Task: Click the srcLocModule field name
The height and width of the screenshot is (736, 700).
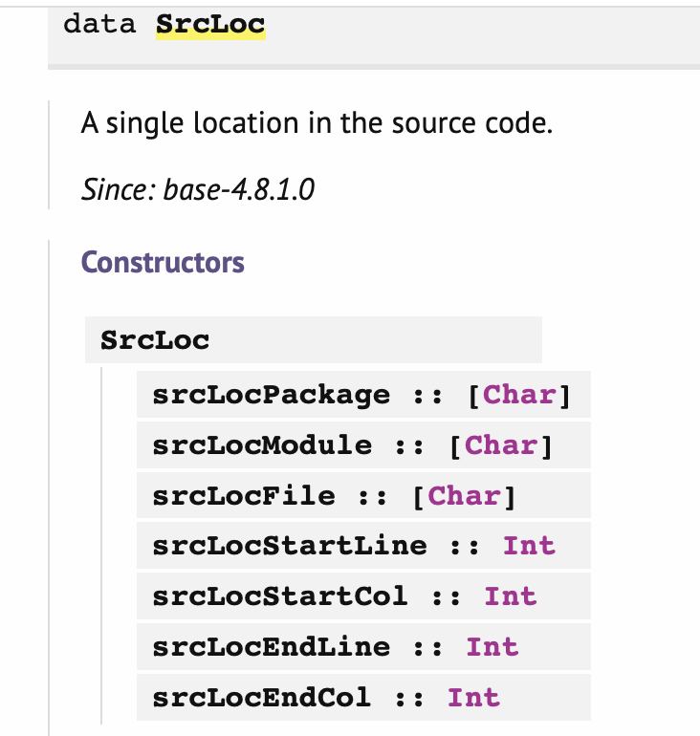Action: point(262,445)
